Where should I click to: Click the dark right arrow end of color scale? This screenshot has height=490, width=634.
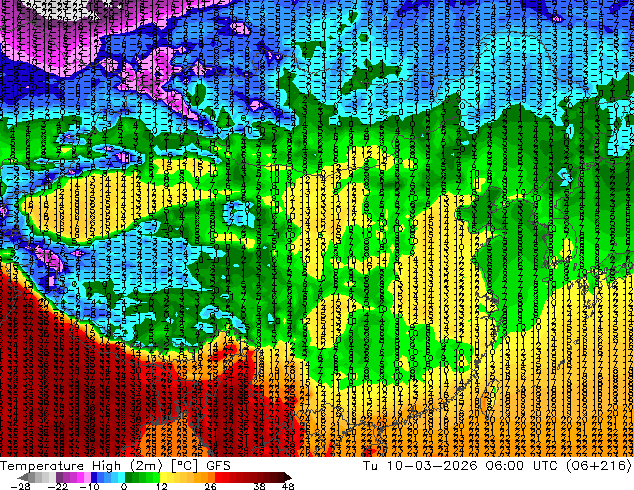coord(287,477)
